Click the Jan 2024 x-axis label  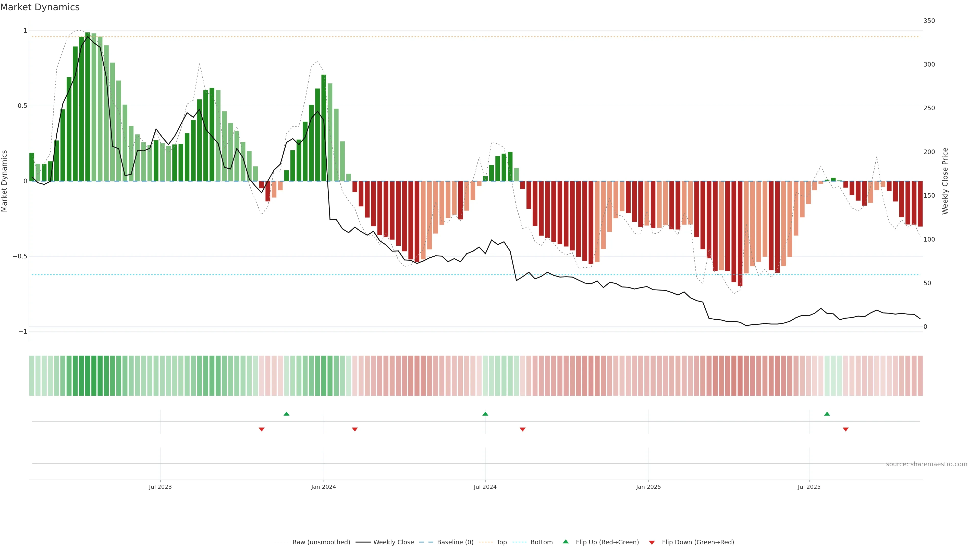point(323,487)
